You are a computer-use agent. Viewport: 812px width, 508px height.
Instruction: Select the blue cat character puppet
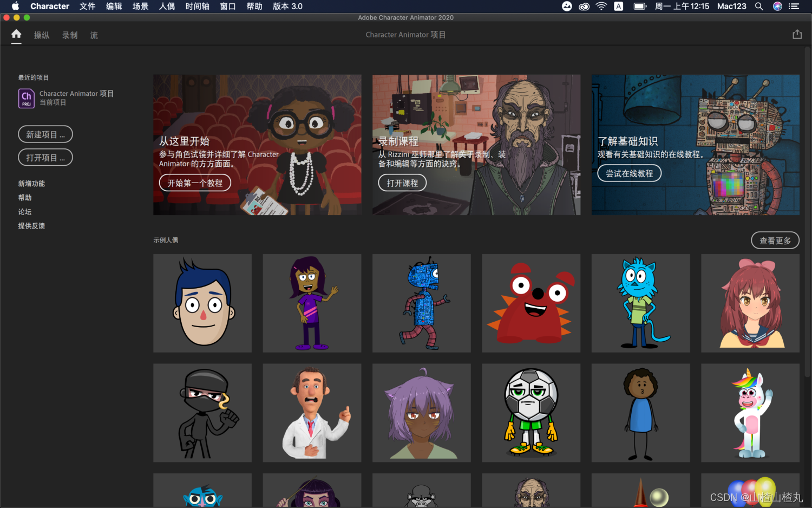[x=641, y=303]
